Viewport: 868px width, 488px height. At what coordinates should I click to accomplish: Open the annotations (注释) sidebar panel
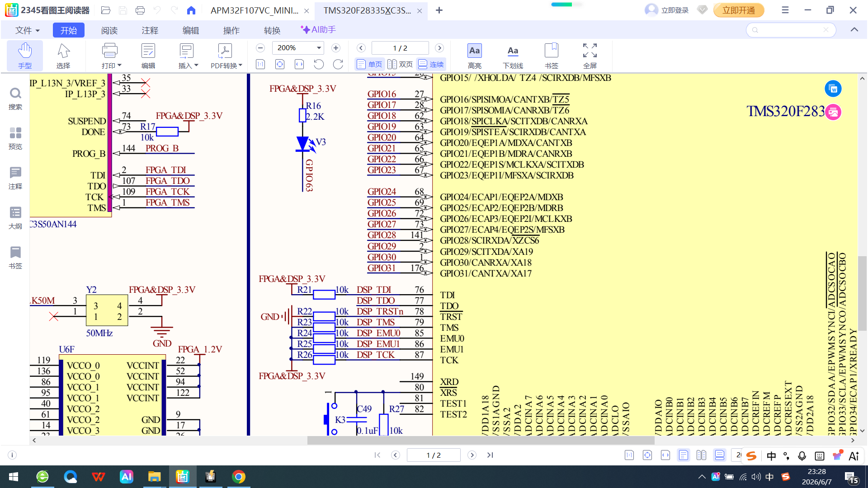pyautogui.click(x=15, y=178)
